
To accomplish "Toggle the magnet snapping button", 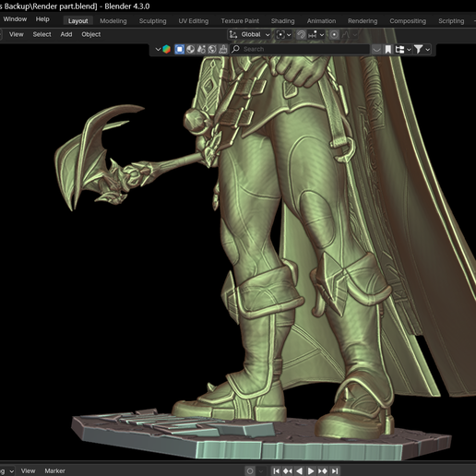I will 301,35.
